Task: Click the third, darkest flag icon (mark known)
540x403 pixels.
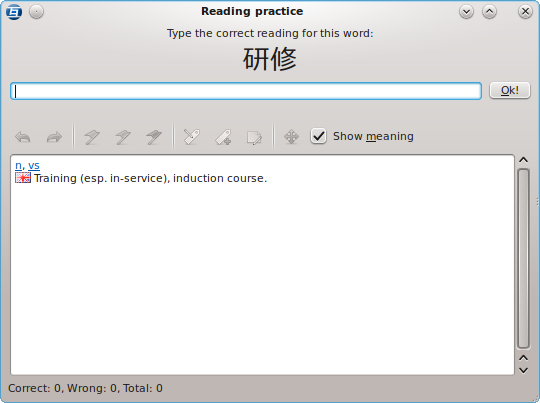Action: [154, 137]
